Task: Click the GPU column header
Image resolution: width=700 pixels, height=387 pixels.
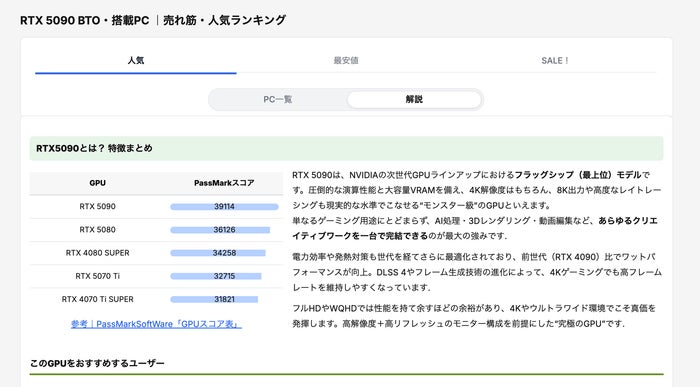Action: 97,183
